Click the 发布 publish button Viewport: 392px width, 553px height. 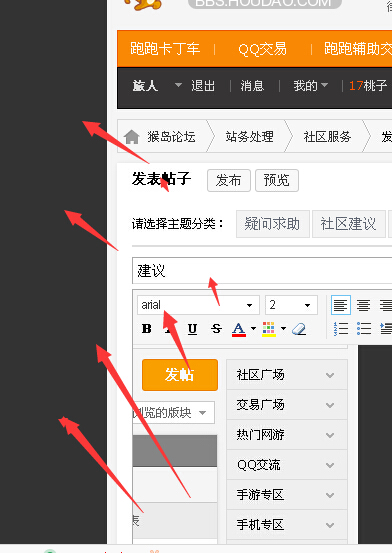tap(229, 180)
